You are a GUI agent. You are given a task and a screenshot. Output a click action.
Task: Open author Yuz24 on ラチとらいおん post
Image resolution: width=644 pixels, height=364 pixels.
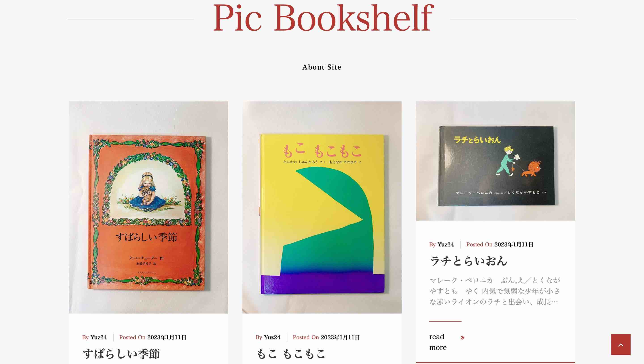445,245
